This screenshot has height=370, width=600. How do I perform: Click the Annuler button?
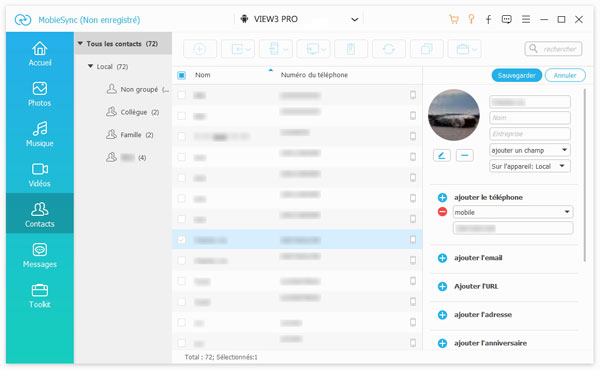click(565, 75)
